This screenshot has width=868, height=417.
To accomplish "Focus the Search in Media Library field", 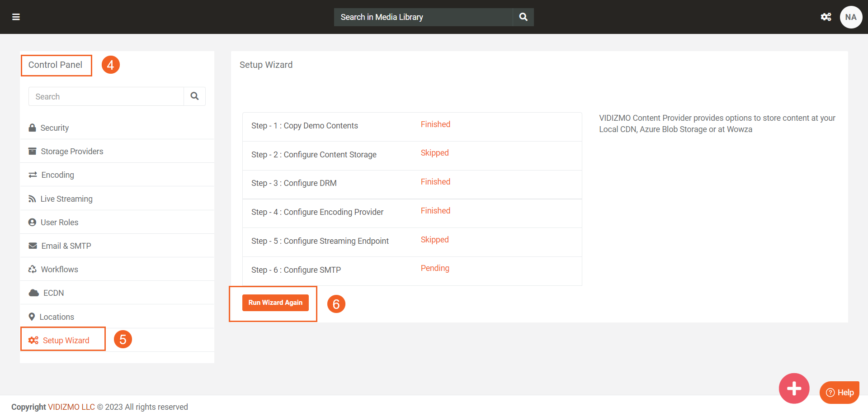I will (x=423, y=17).
